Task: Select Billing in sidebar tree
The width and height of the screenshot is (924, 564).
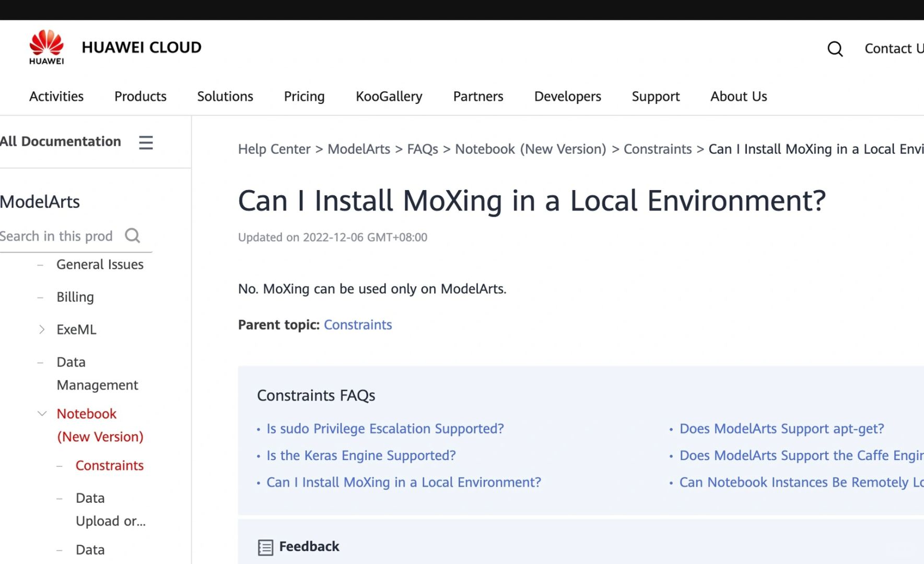Action: tap(75, 297)
